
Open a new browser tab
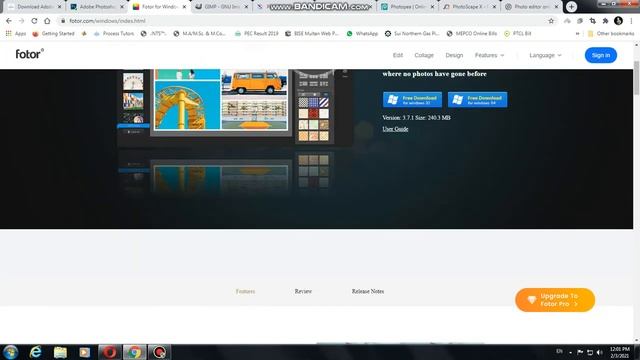pyautogui.click(x=571, y=7)
